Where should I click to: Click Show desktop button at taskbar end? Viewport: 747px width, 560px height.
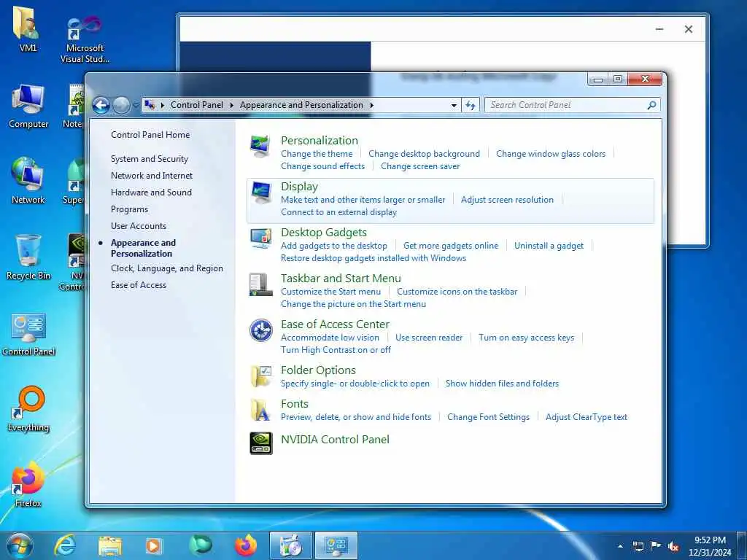coord(742,545)
